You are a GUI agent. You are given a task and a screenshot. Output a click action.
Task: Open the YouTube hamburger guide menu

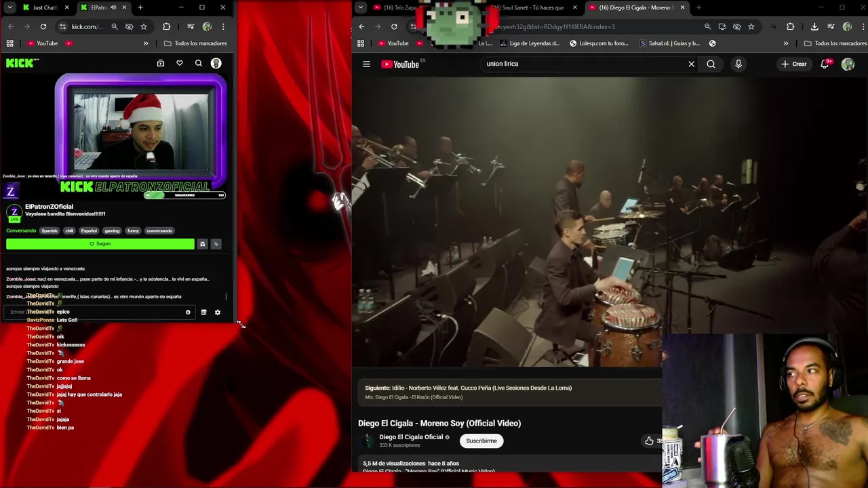[366, 64]
